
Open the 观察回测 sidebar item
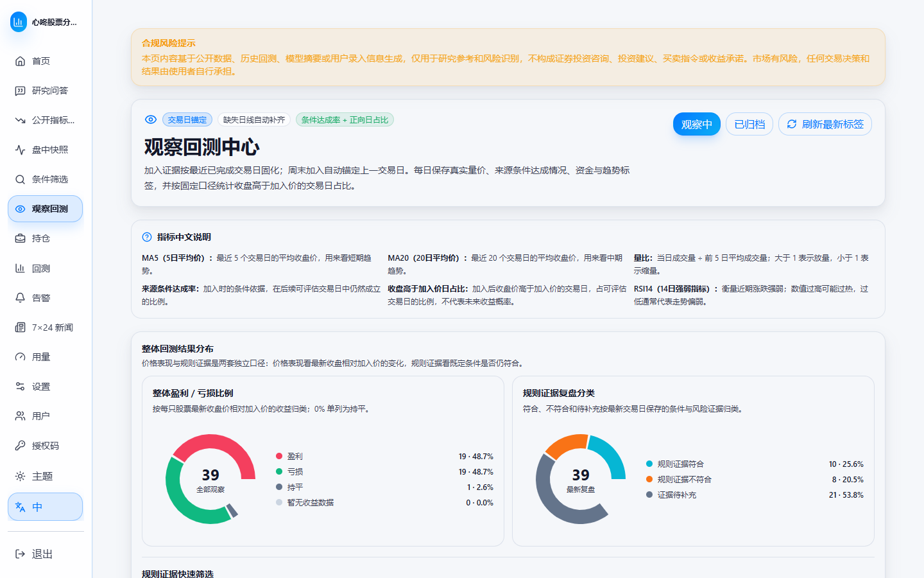[45, 209]
